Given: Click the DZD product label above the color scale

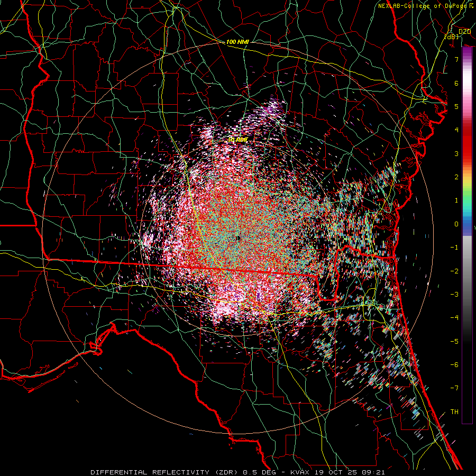Looking at the screenshot, I should click(464, 31).
